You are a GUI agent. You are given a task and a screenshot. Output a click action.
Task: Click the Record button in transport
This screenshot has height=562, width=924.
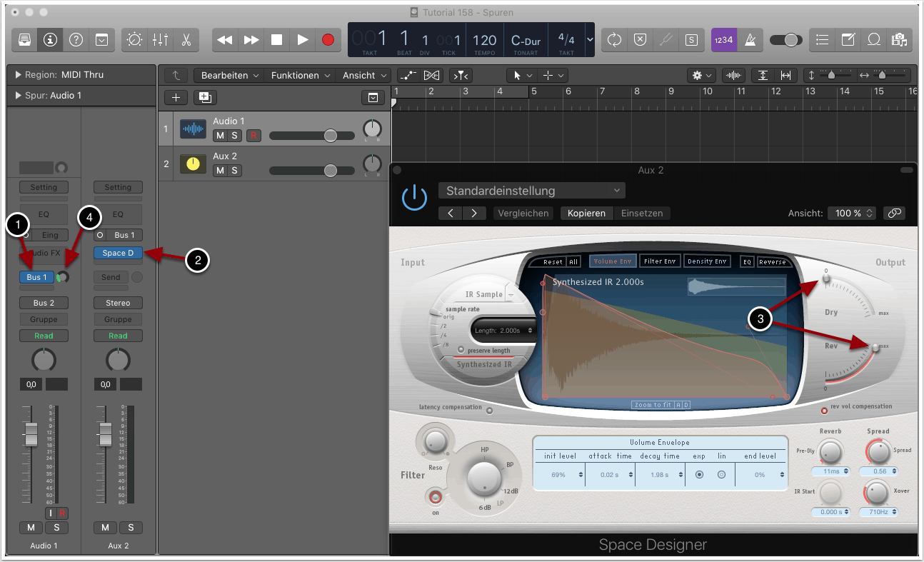[328, 40]
